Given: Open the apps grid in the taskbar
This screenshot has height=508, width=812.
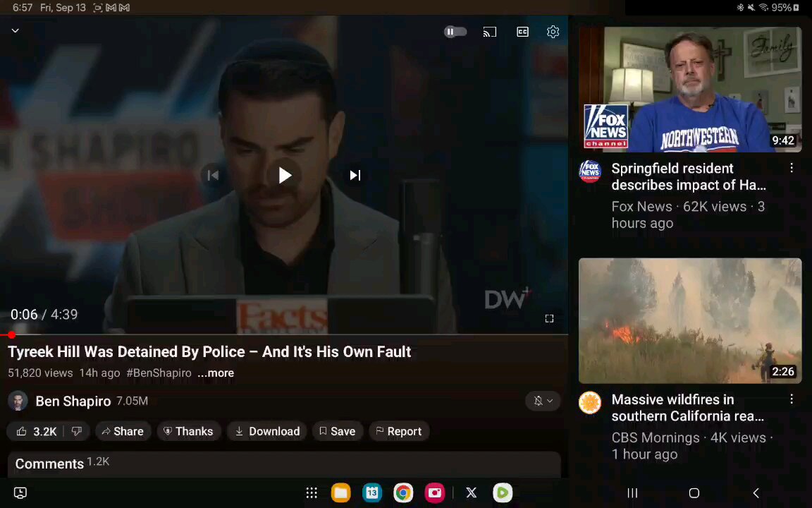Looking at the screenshot, I should pyautogui.click(x=312, y=493).
